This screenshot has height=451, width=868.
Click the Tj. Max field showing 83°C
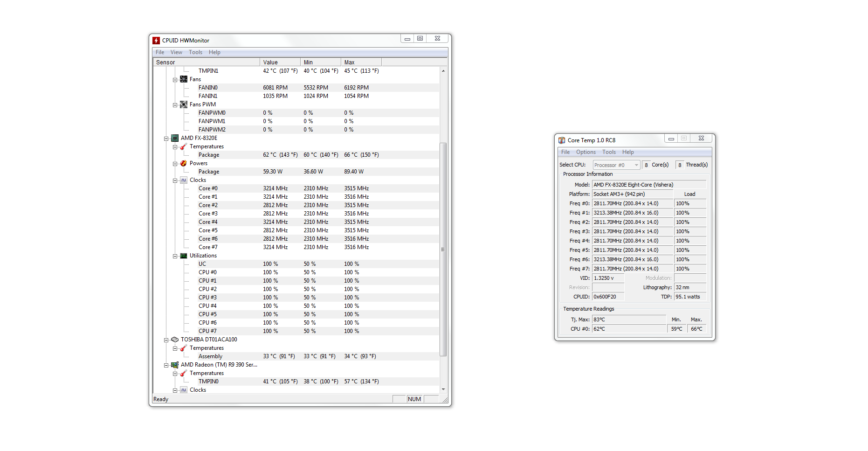point(629,319)
